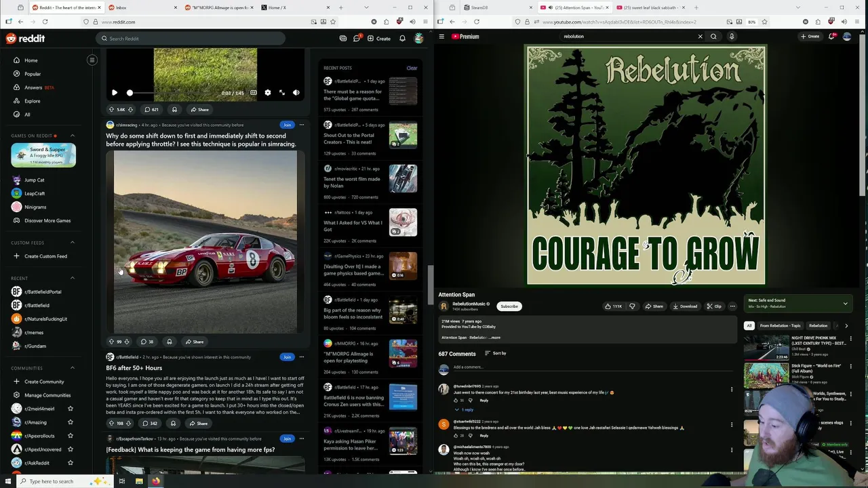Give award on the 5.6K post
868x488 pixels.
(x=174, y=109)
